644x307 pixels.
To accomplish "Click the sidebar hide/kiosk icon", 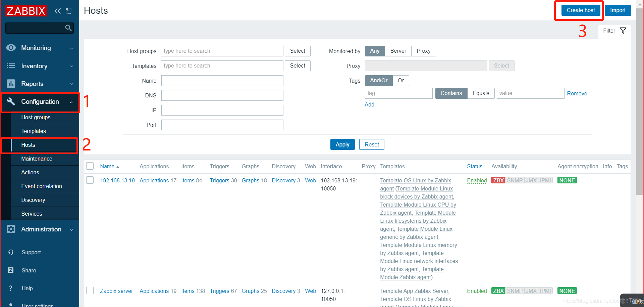I will point(68,11).
